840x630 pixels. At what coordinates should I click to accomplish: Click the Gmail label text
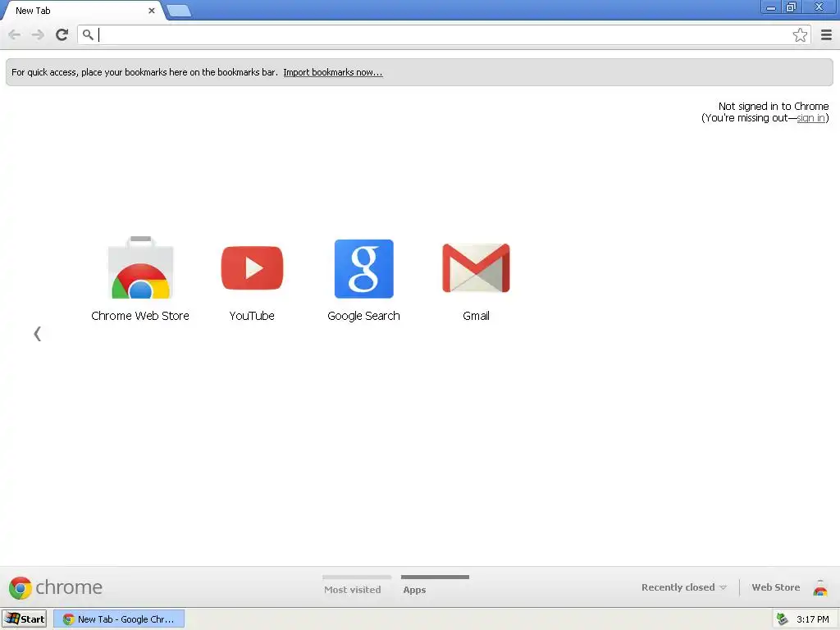[x=477, y=316]
